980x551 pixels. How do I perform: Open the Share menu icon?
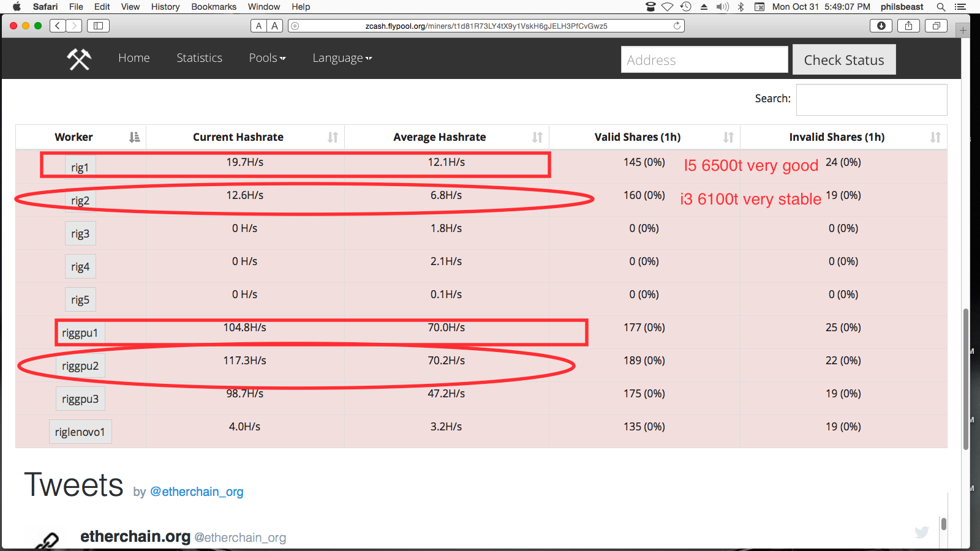point(908,26)
